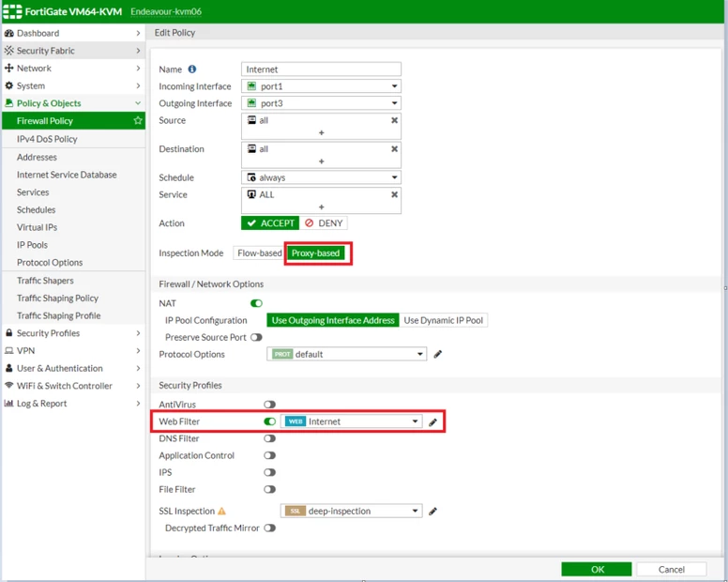Edit the Protocol Options profile with pencil
Screen dimensions: 728x582
(438, 355)
